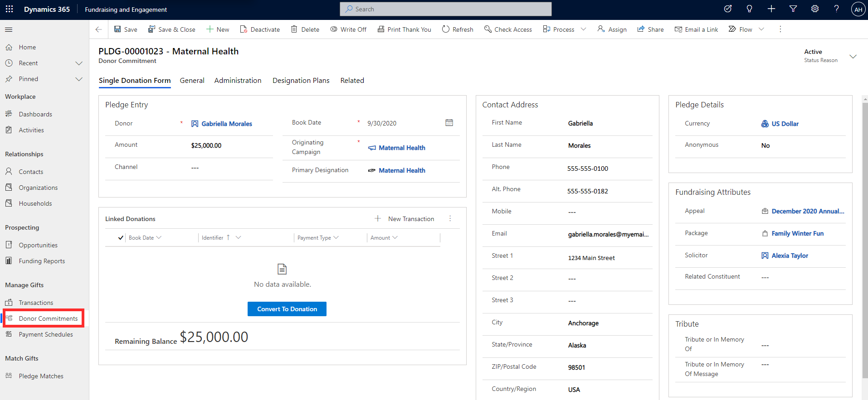Viewport: 868px width, 400px height.
Task: Expand the header Status Reason chevron
Action: [853, 57]
